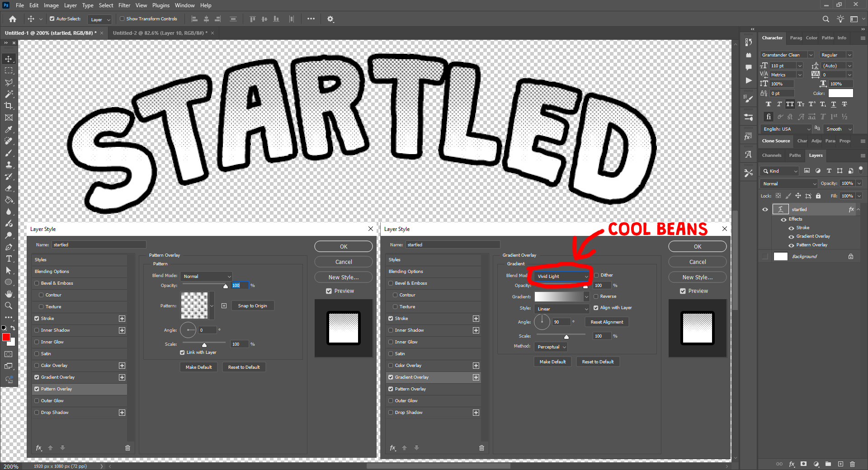Click the Faux Bold button in Character panel

coord(769,104)
